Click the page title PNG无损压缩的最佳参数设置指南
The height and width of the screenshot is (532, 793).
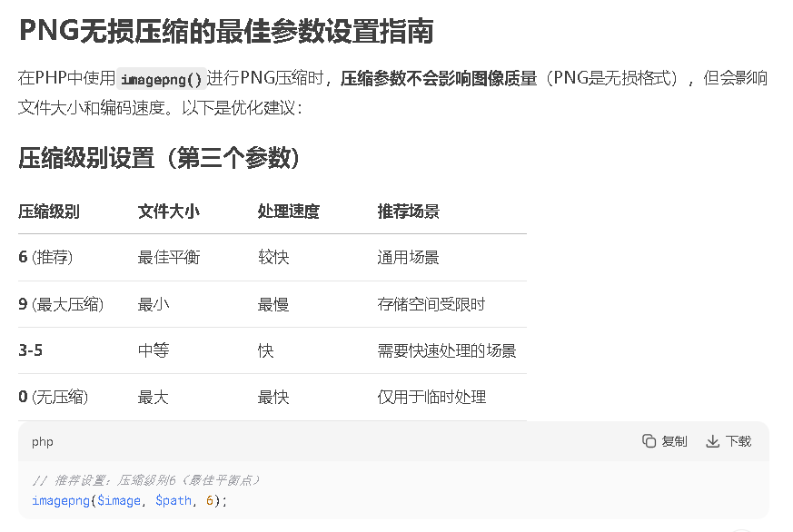click(x=226, y=31)
